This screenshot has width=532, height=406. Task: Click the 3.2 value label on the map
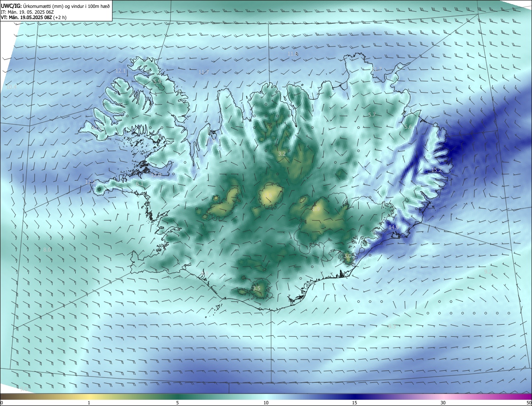[282, 154]
